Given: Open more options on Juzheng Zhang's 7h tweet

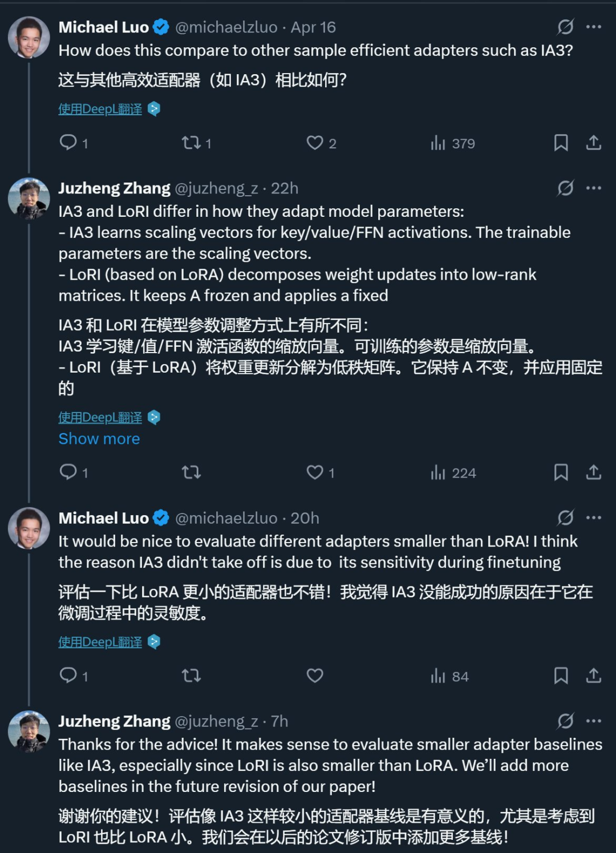Looking at the screenshot, I should pos(594,721).
